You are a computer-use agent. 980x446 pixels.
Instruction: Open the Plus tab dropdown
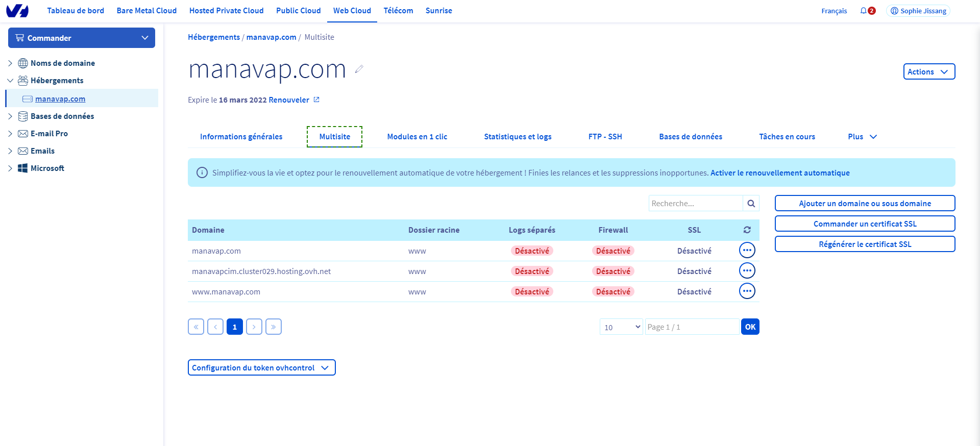(862, 137)
